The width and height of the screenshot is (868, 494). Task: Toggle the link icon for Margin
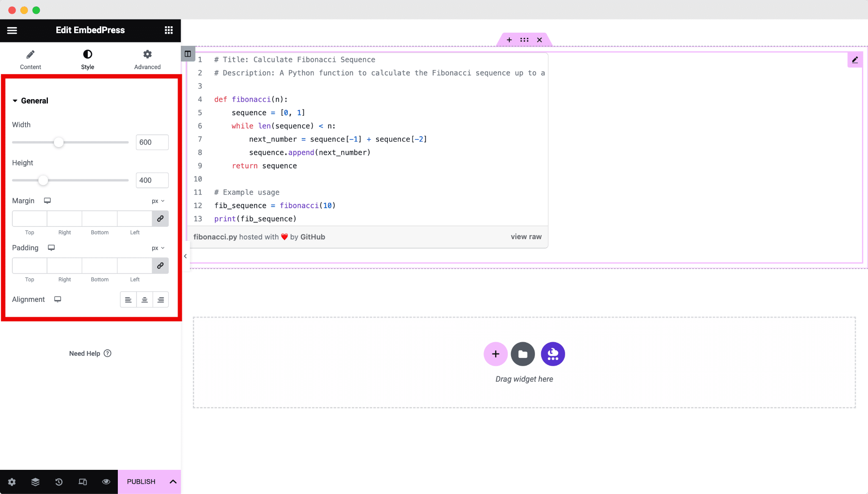160,218
